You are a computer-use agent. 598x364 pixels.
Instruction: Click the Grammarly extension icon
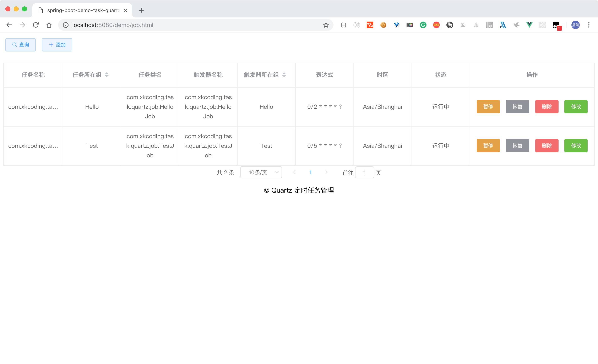[x=423, y=25]
